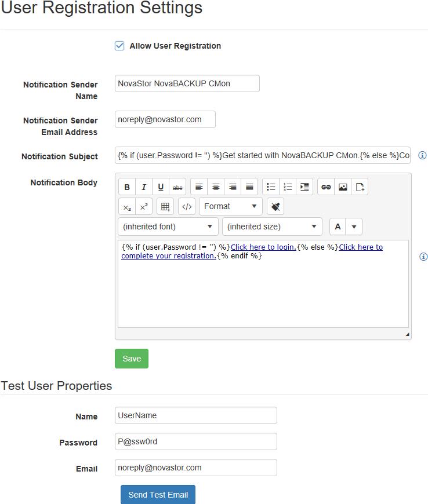Apply superscript formatting
The width and height of the screenshot is (428, 504).
coord(144,207)
